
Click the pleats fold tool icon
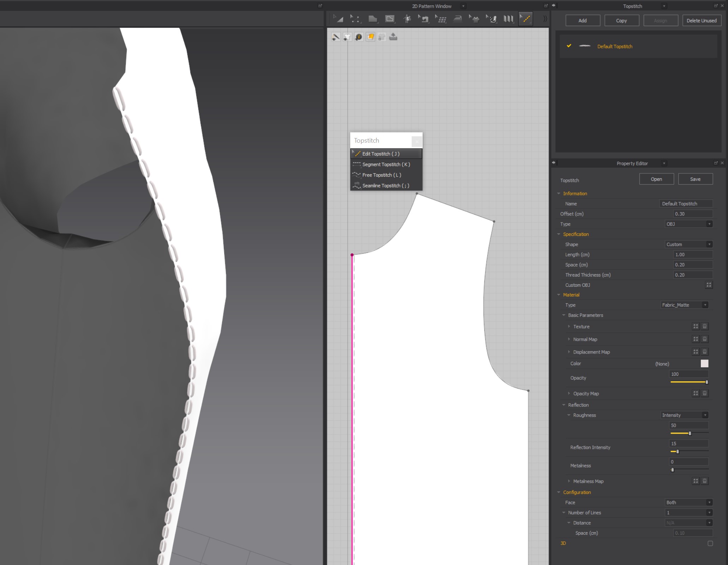[508, 19]
